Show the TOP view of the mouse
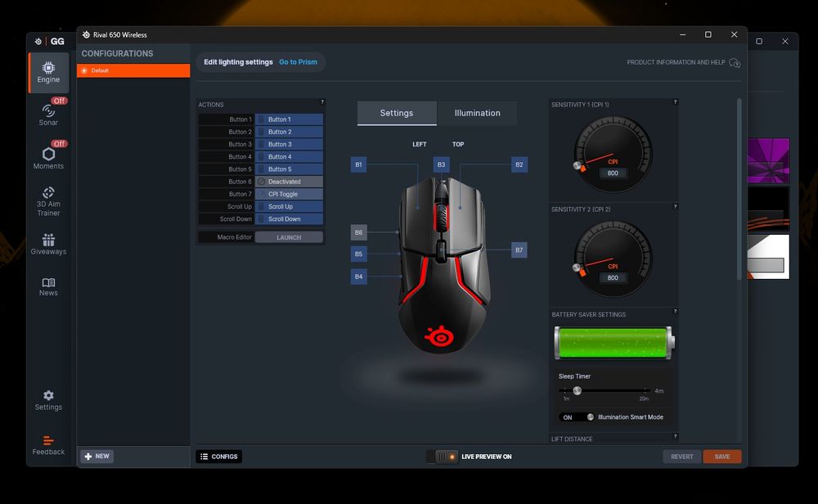Image resolution: width=818 pixels, height=504 pixels. (458, 144)
